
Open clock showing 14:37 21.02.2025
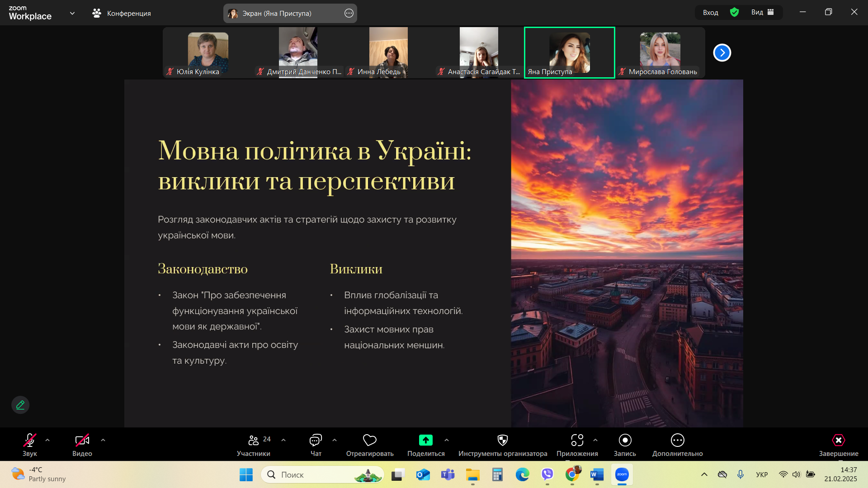[840, 474]
